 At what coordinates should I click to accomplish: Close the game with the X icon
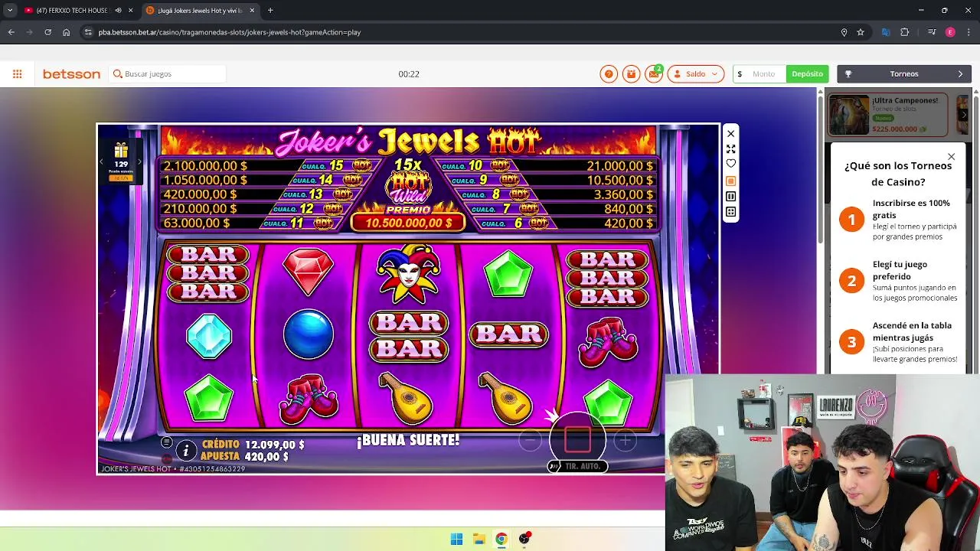pyautogui.click(x=730, y=134)
